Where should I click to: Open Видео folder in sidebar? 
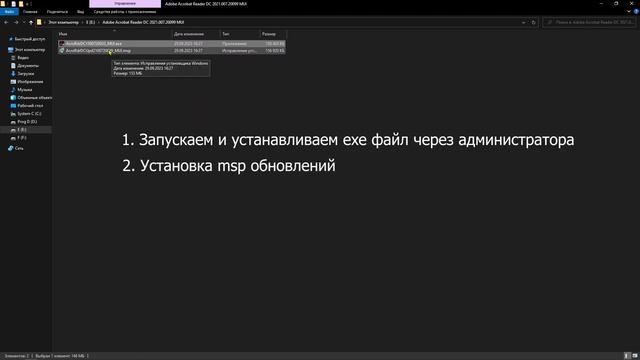[23, 58]
